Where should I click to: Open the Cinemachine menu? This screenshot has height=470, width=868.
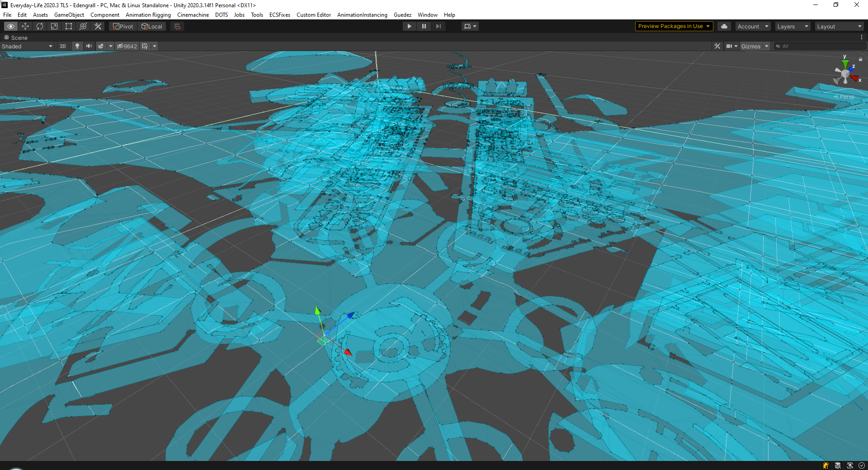[193, 15]
